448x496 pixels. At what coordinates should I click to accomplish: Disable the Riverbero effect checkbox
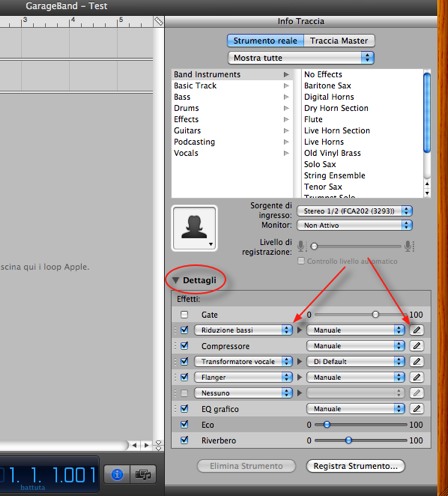point(184,440)
